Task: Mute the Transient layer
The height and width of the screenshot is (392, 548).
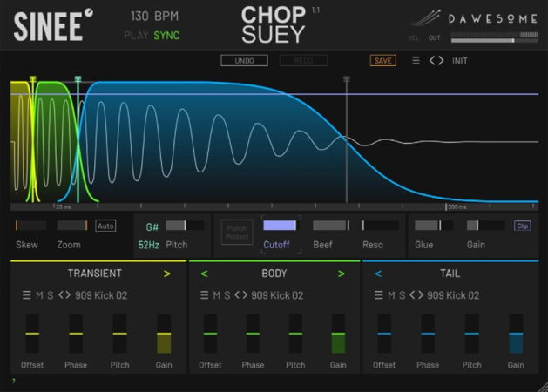Action: 39,295
